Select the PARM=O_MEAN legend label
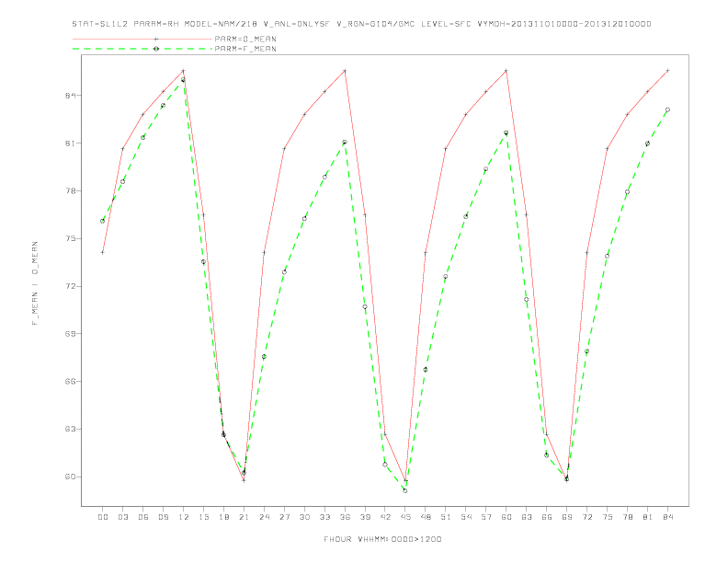The image size is (728, 563). [245, 39]
